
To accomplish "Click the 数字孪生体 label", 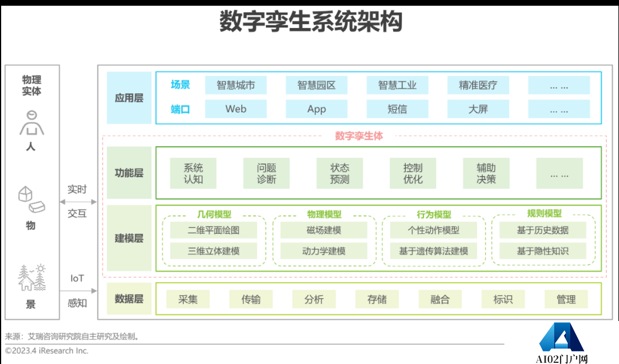I will [359, 136].
